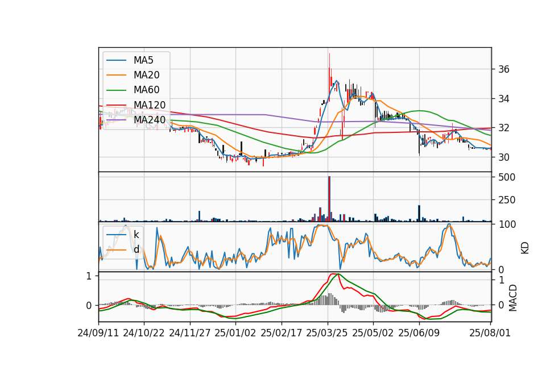Screen dimensions: 546x392
Task: Click the 25/01/02 date axis label
Action: [x=235, y=333]
